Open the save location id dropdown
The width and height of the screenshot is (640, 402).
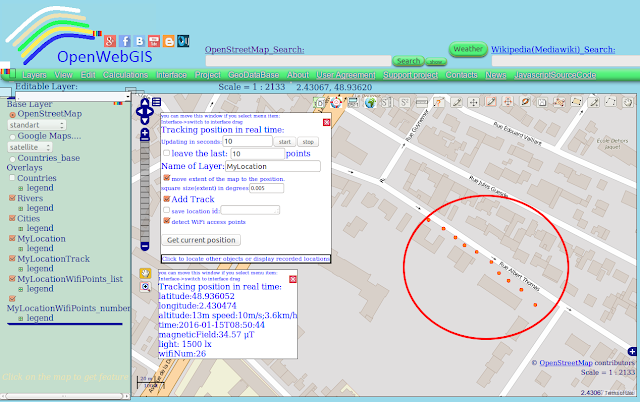tap(250, 211)
